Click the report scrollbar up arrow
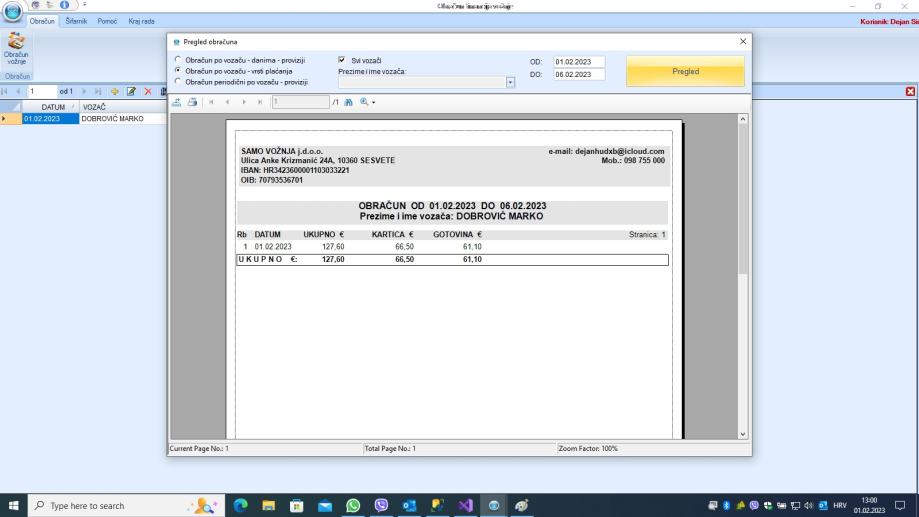The height and width of the screenshot is (517, 919). point(743,119)
